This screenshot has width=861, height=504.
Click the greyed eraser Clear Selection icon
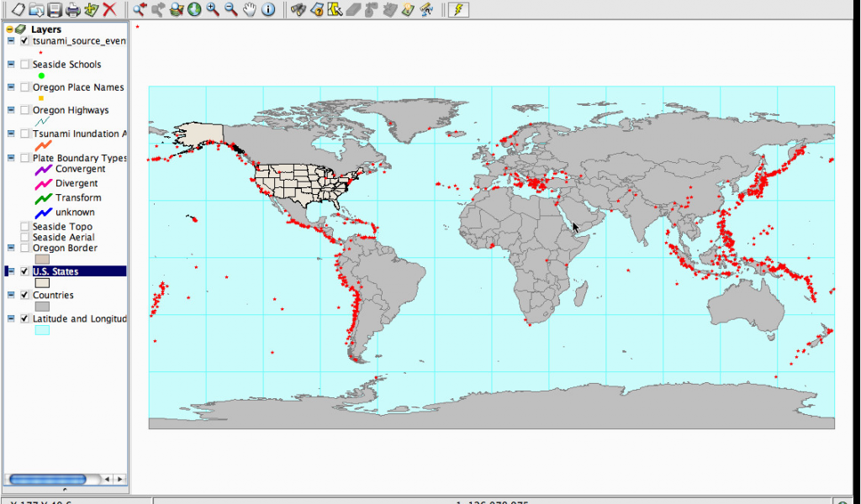tap(353, 9)
